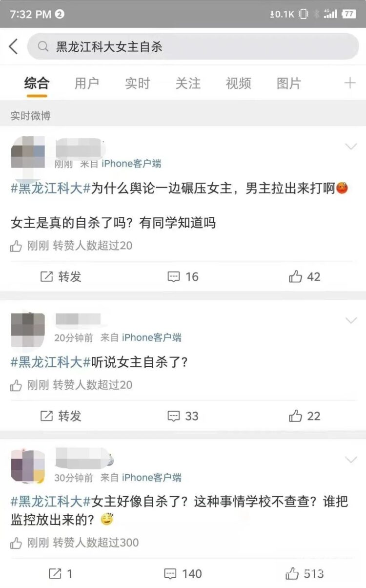The image size is (366, 588).
Task: Open comments on the post with 33 comments
Action: [183, 416]
